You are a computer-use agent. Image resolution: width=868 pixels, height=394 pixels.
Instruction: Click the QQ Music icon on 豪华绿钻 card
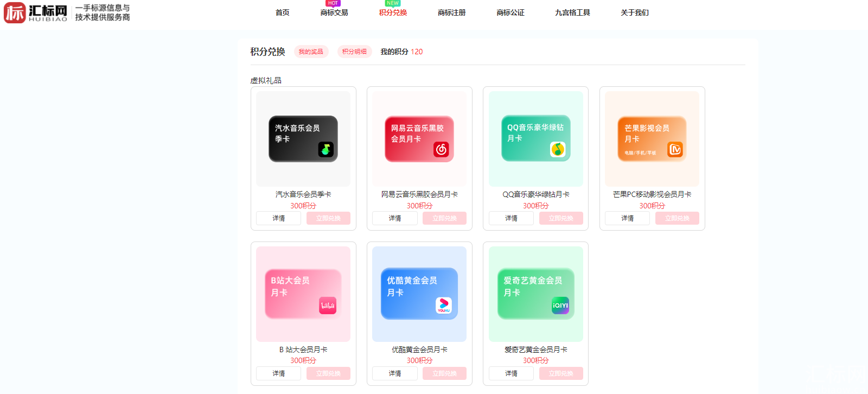click(x=558, y=149)
